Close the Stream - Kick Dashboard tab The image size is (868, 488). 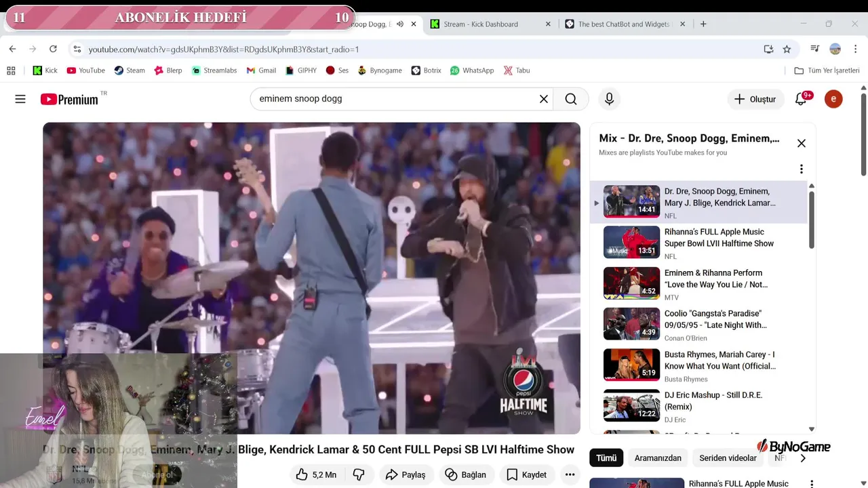[548, 24]
